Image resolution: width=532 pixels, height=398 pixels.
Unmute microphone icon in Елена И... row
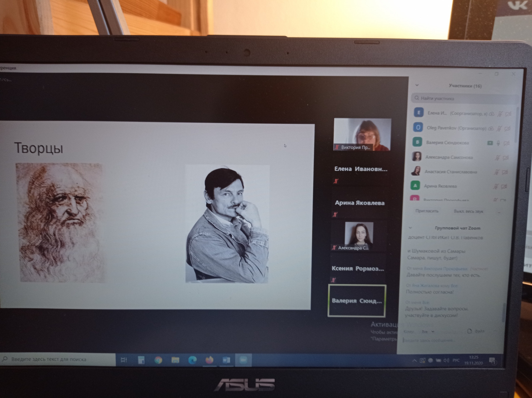click(500, 114)
